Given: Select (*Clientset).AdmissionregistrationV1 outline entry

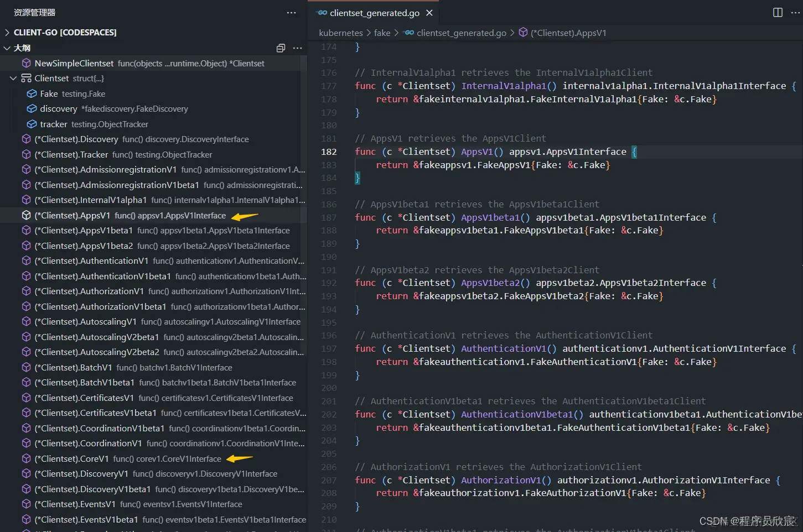Looking at the screenshot, I should coord(153,170).
